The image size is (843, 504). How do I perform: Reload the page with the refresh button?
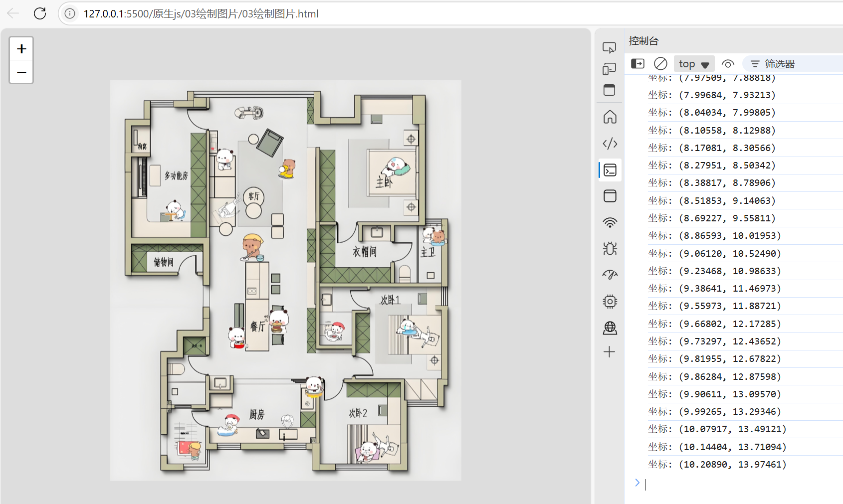pyautogui.click(x=40, y=13)
